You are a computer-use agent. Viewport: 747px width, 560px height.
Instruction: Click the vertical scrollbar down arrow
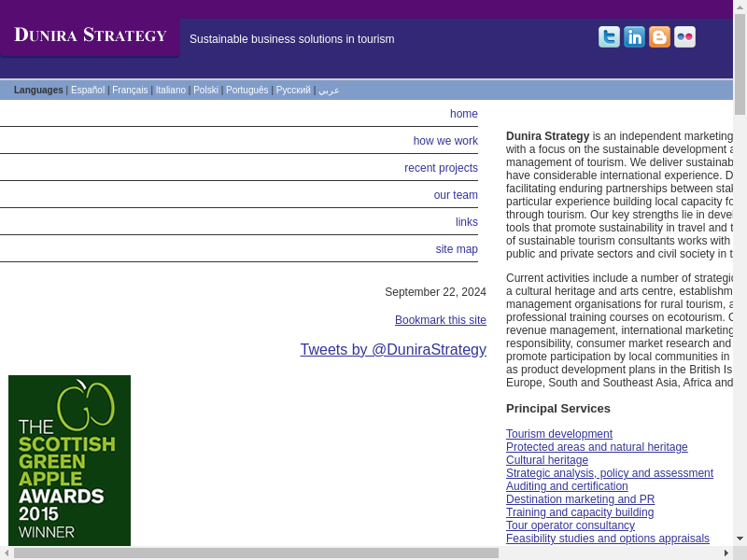[x=740, y=539]
